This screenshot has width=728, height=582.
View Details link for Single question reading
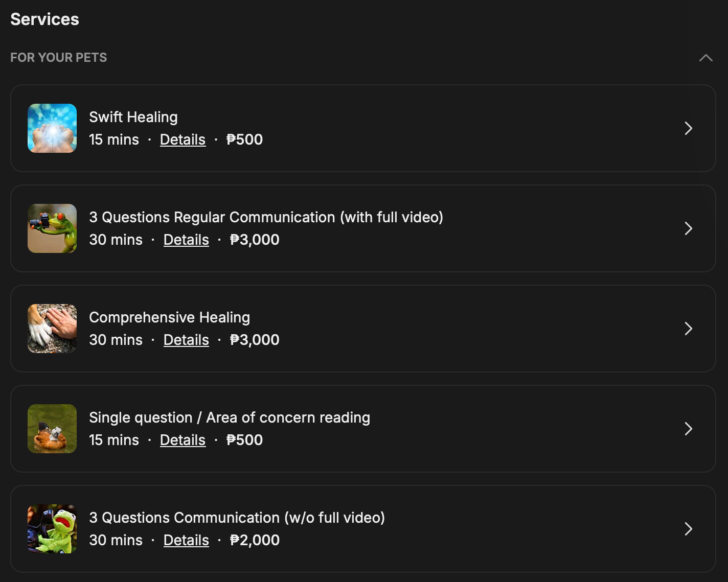[183, 440]
